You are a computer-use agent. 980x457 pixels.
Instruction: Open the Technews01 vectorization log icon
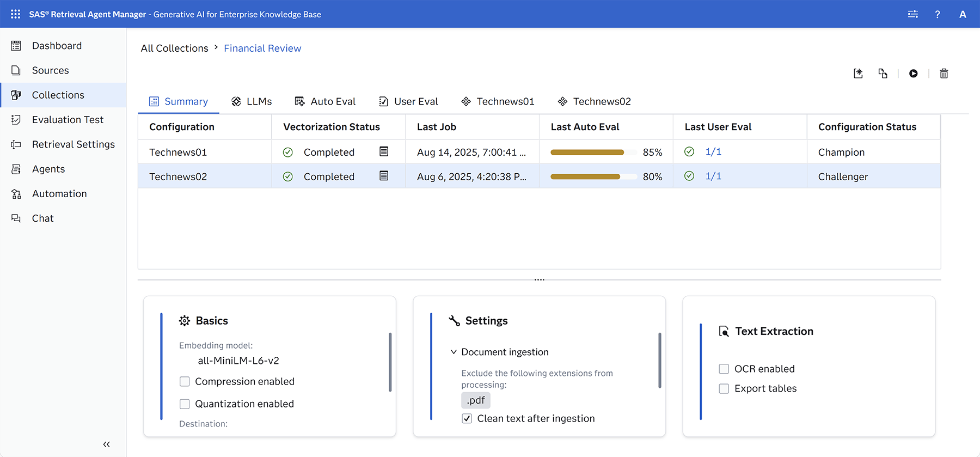[x=384, y=151]
